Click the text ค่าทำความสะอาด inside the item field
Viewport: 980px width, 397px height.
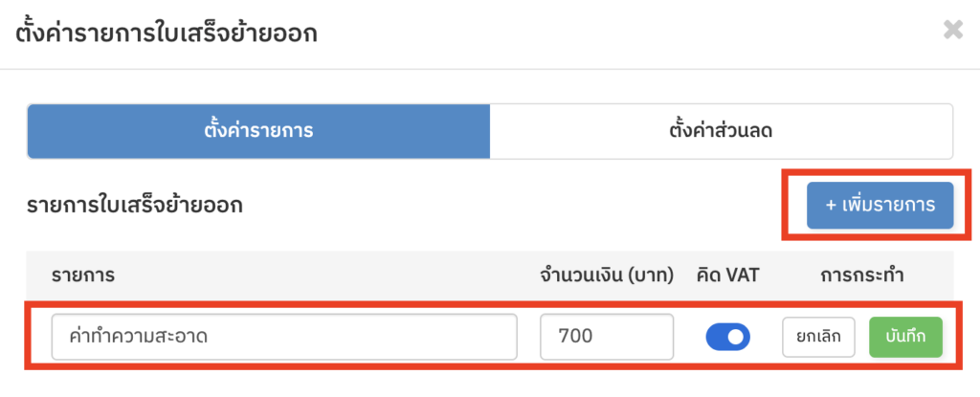point(139,337)
